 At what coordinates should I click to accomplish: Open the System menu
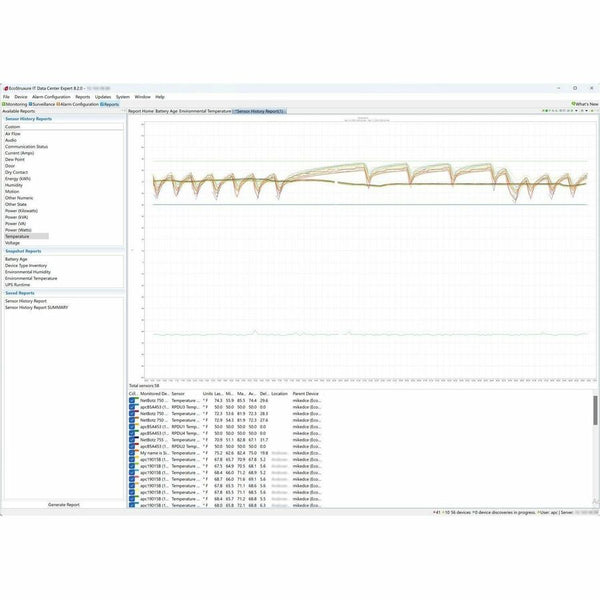tap(123, 97)
